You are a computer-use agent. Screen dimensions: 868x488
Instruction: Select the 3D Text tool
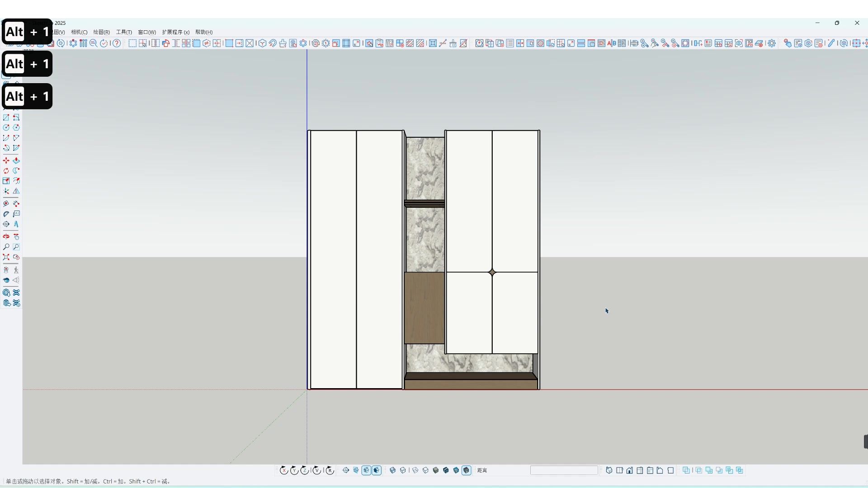click(x=17, y=224)
